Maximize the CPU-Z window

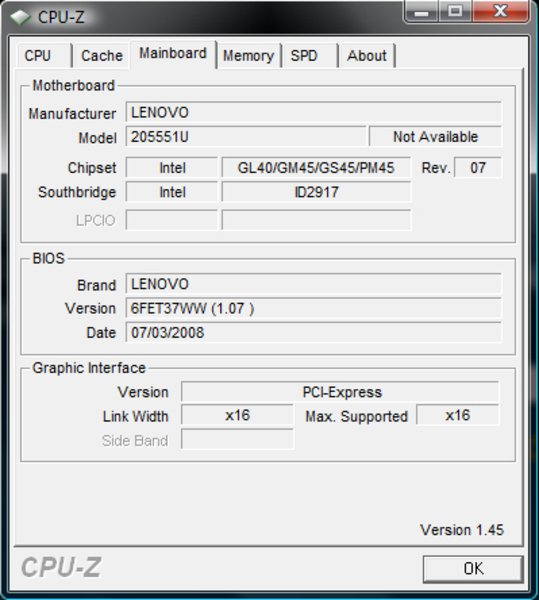(455, 11)
